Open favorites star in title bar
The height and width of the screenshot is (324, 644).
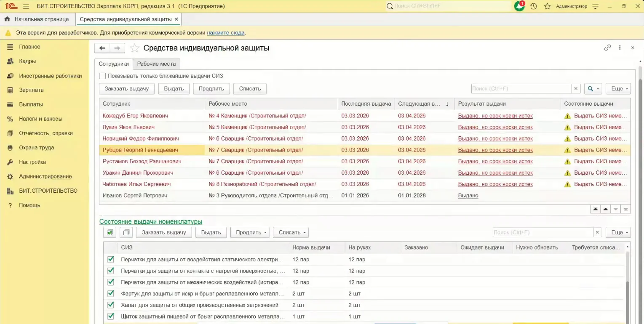(x=547, y=6)
